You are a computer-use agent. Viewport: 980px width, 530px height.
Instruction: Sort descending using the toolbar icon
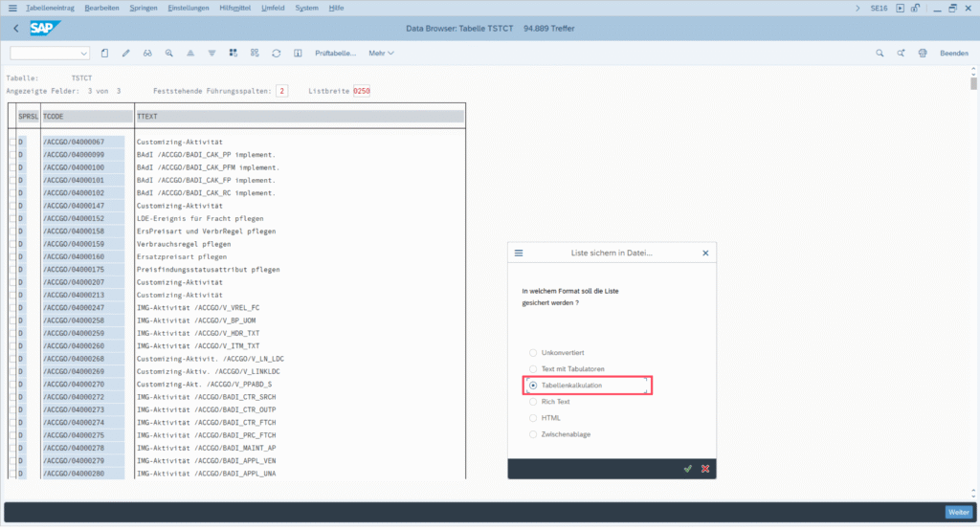(212, 54)
